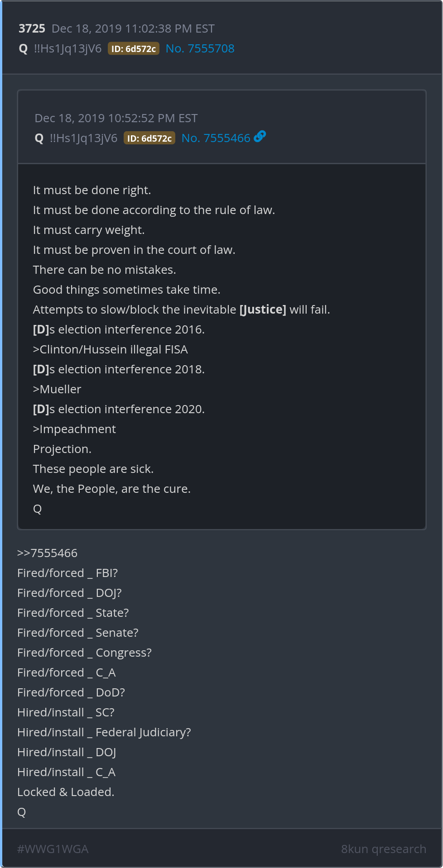
Task: Click the top post's ID: 6d572c badge
Action: click(134, 49)
